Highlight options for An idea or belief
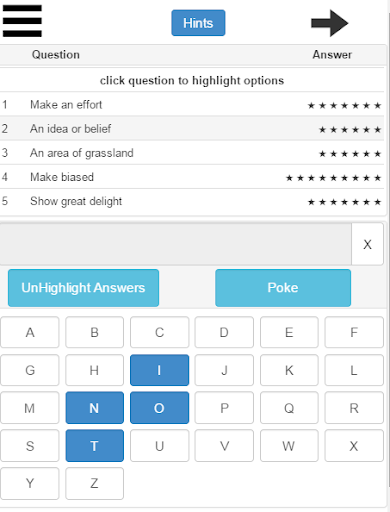 192,129
